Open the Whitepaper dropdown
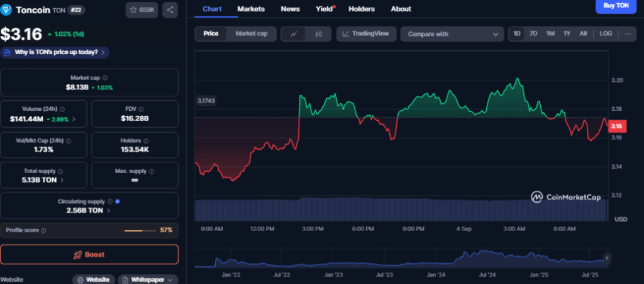 (148, 280)
